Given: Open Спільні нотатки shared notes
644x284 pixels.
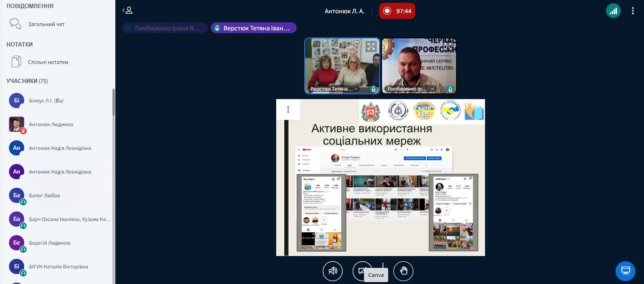Looking at the screenshot, I should point(48,62).
